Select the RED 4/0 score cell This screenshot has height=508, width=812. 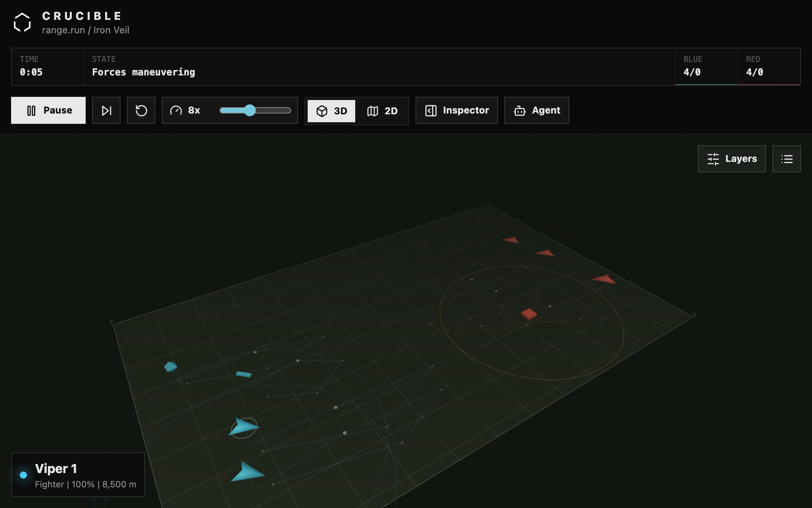tap(769, 67)
